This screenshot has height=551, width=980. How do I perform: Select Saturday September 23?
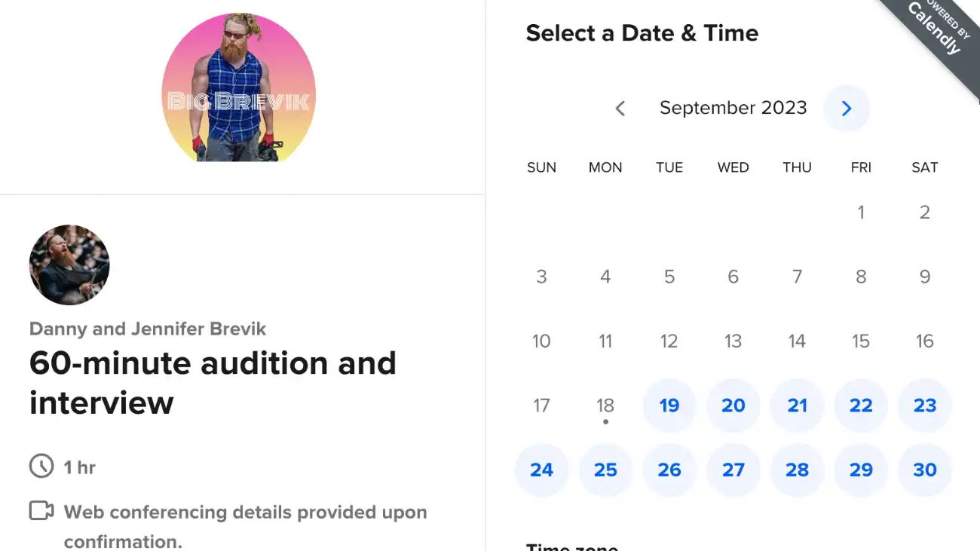(x=925, y=406)
